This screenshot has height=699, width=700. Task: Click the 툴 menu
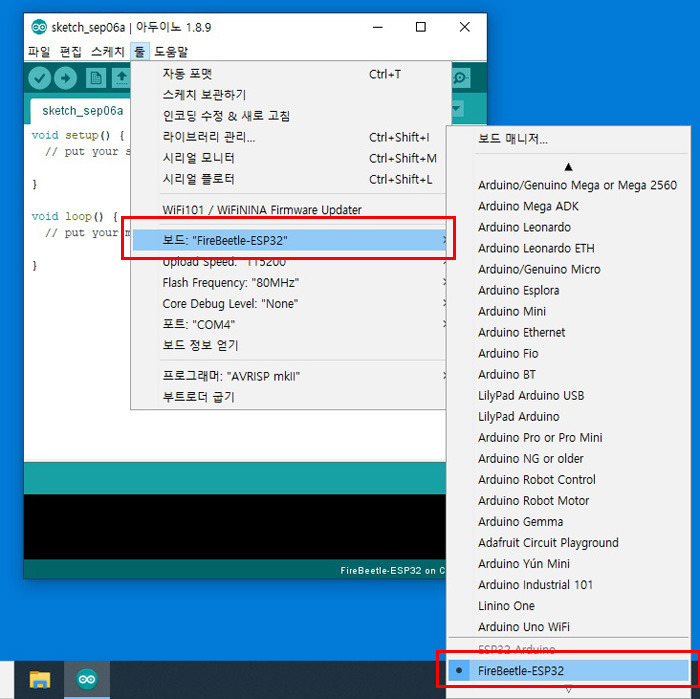pyautogui.click(x=140, y=52)
